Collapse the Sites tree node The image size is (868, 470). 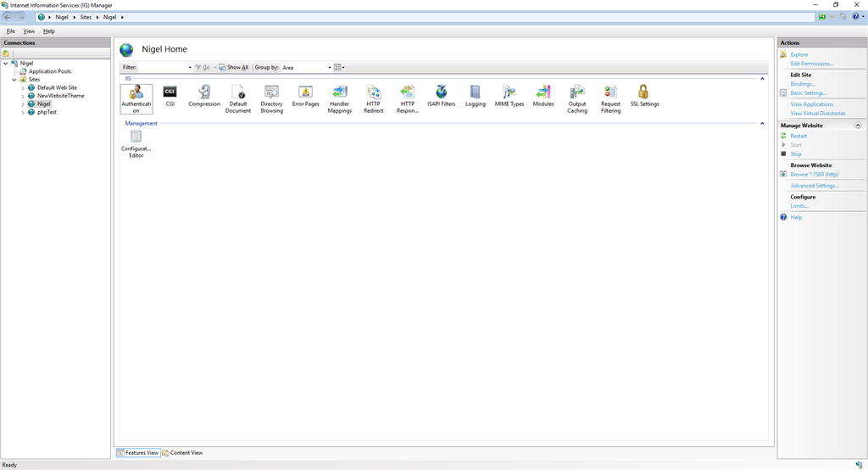click(14, 79)
